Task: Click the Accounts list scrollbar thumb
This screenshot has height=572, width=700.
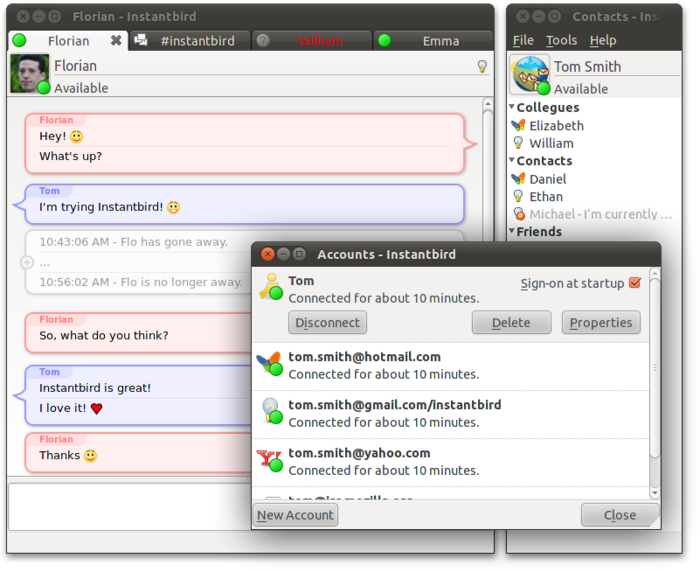Action: [654, 368]
